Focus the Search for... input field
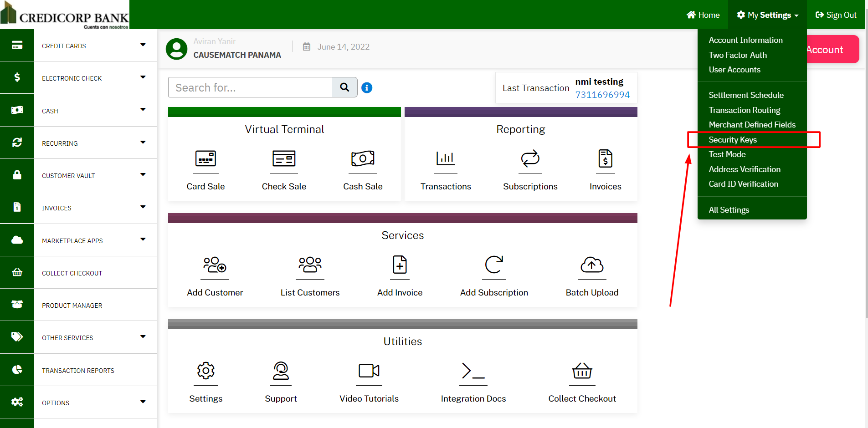Screen dimensions: 868x428 [x=250, y=87]
